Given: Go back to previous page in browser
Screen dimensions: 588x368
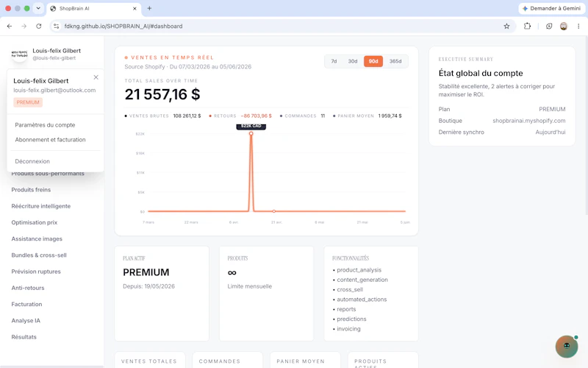Looking at the screenshot, I should click(10, 26).
